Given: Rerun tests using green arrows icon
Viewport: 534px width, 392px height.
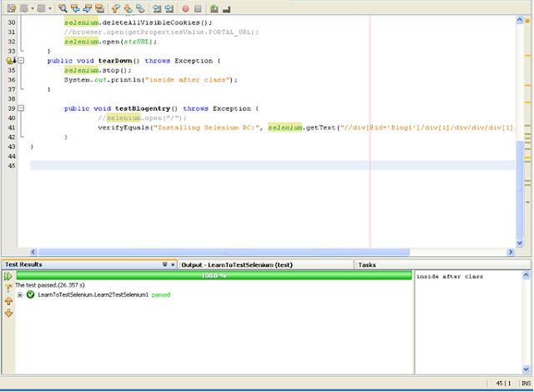Looking at the screenshot, I should pos(8,276).
